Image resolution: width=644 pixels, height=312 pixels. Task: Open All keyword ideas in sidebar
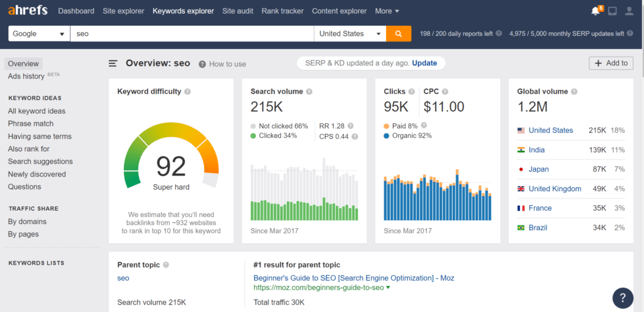(36, 111)
